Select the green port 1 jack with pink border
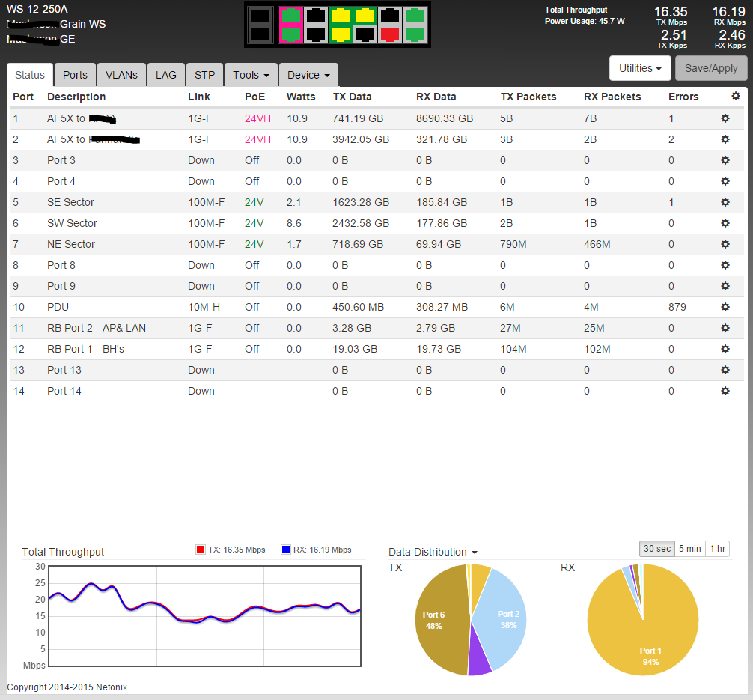Image resolution: width=753 pixels, height=700 pixels. click(290, 16)
